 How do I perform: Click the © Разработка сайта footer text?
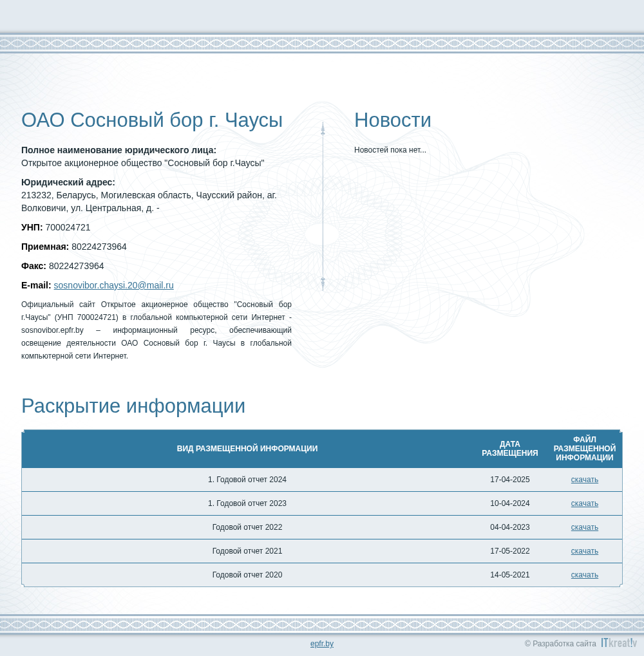pyautogui.click(x=560, y=644)
